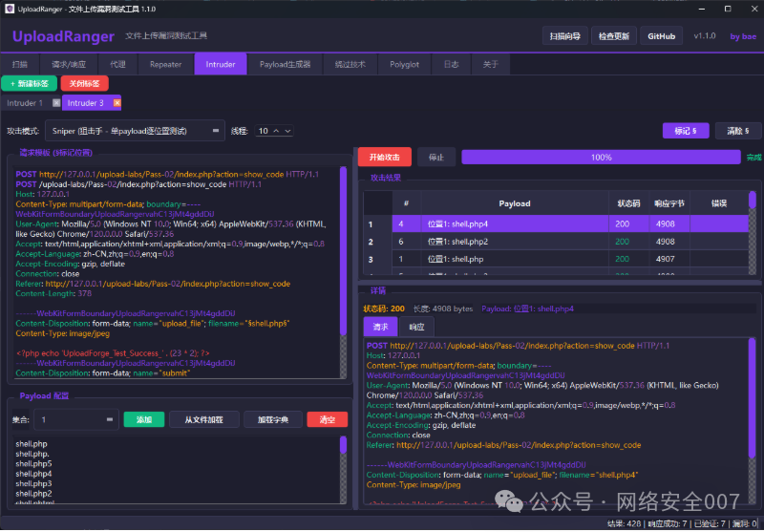Close the Intruder 1 tab

pyautogui.click(x=56, y=103)
